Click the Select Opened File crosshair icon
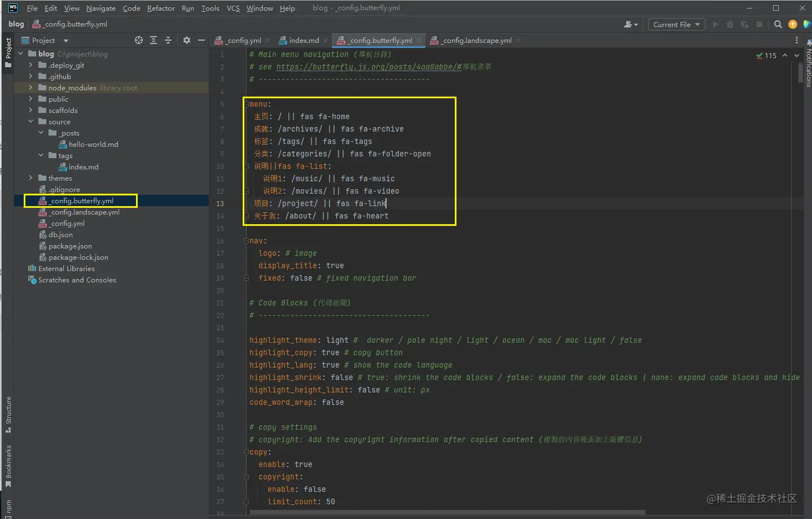 tap(139, 40)
